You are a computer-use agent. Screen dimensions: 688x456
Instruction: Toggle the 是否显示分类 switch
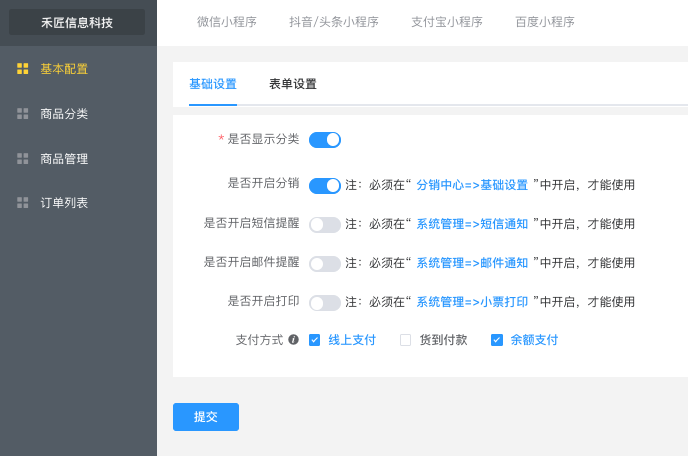[325, 140]
